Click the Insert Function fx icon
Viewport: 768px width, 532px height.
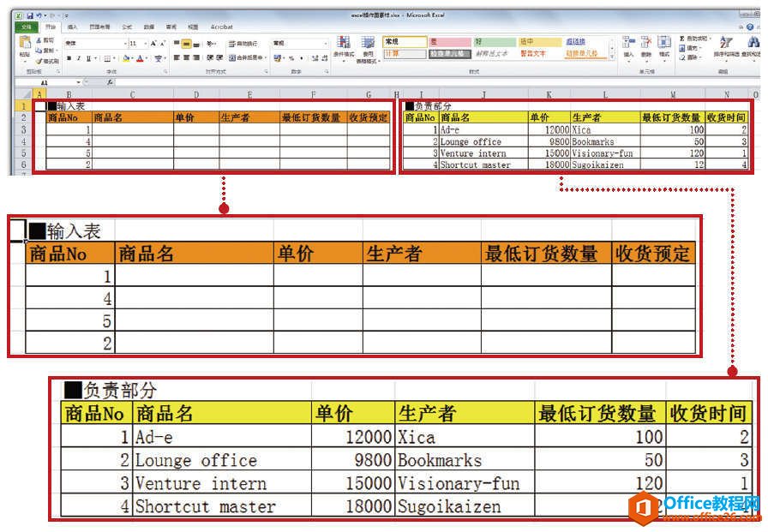111,82
